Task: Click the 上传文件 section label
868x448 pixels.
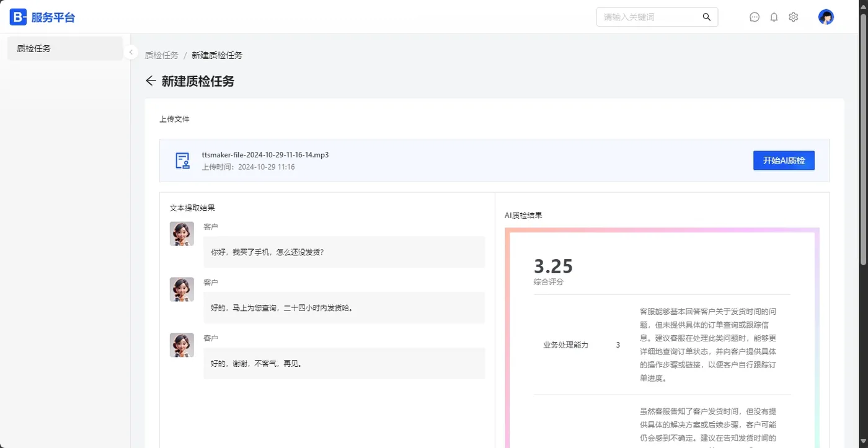Action: click(x=175, y=119)
